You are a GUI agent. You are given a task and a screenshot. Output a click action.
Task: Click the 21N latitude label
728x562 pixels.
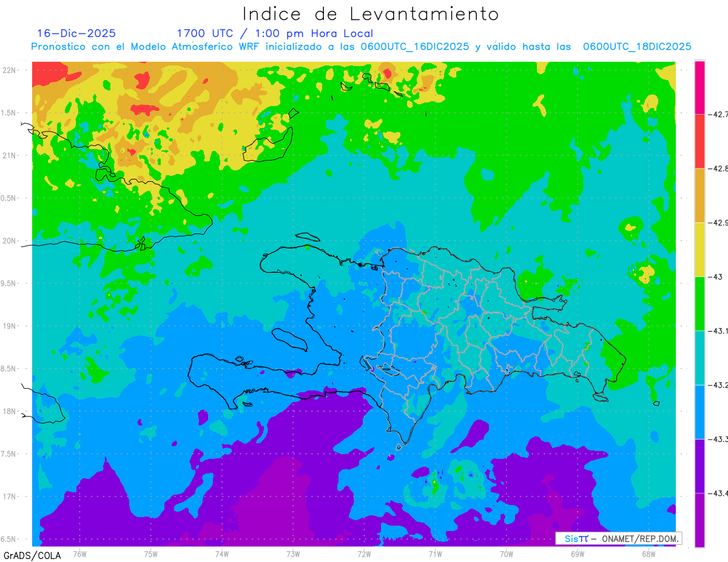click(x=10, y=155)
